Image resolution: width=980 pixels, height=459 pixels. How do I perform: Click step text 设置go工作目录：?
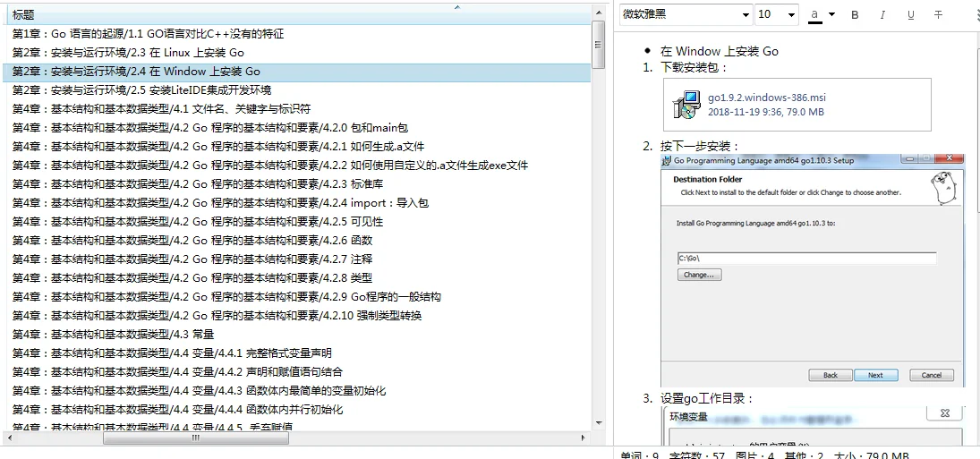tap(707, 398)
